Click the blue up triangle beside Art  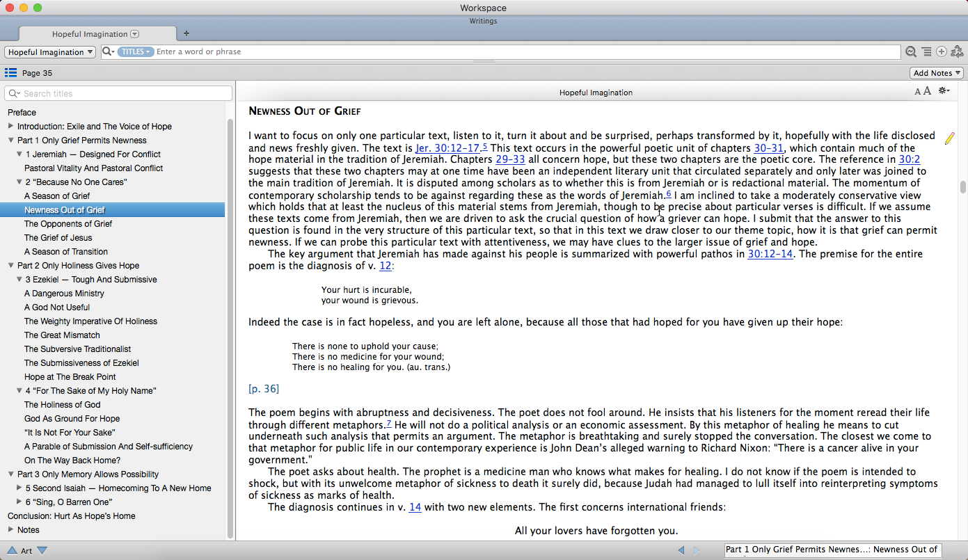pos(12,550)
